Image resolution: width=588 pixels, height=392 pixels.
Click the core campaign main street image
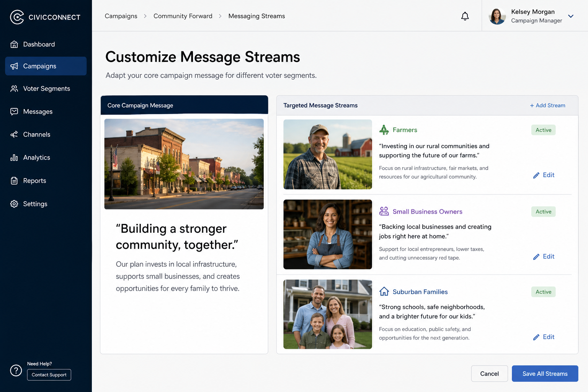point(184,164)
